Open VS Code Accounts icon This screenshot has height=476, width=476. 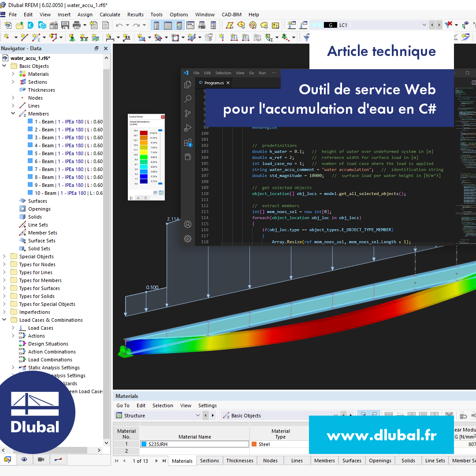[188, 224]
